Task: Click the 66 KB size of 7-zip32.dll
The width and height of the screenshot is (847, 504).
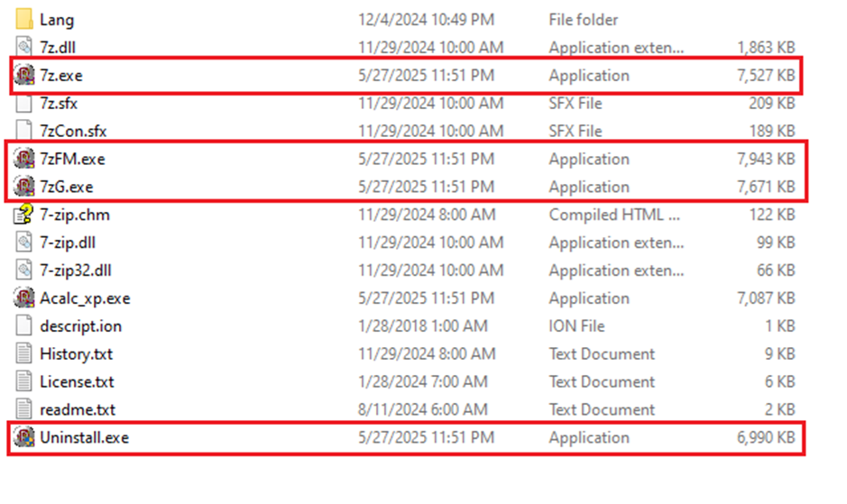Action: (777, 270)
